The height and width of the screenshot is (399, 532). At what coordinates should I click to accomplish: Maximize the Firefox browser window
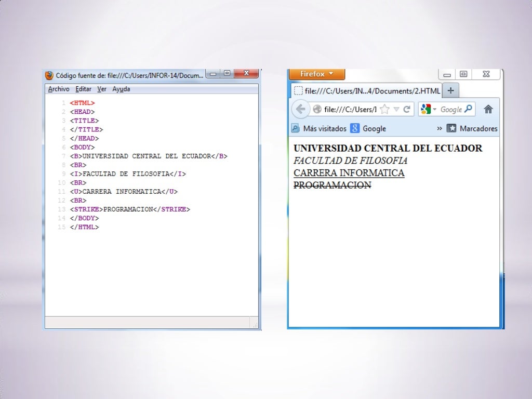[x=463, y=74]
